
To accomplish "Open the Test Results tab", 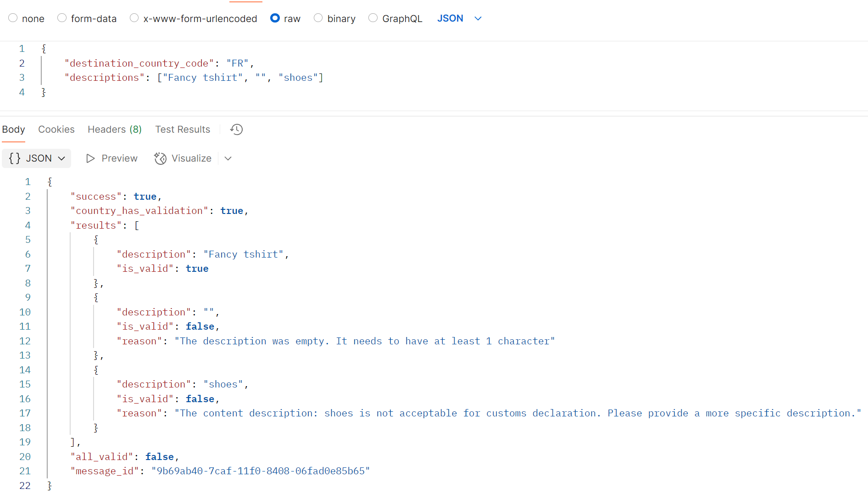I will pyautogui.click(x=182, y=129).
